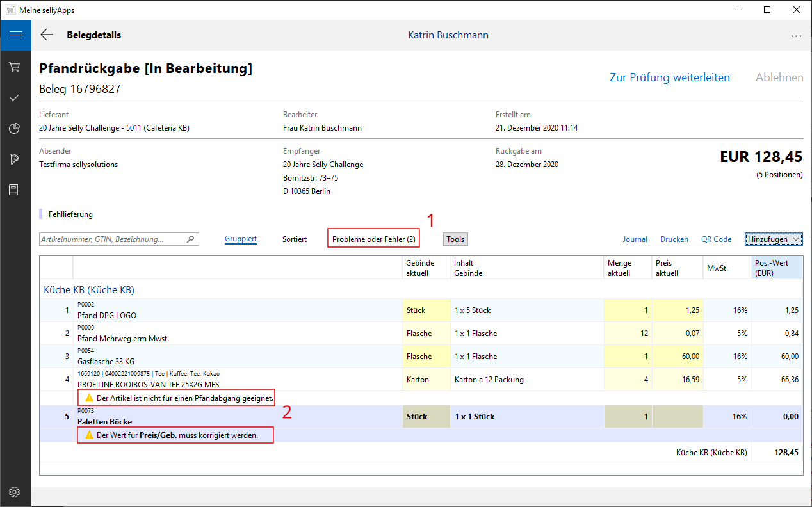This screenshot has width=812, height=507.
Task: Open the pie chart reports icon
Action: (15, 129)
